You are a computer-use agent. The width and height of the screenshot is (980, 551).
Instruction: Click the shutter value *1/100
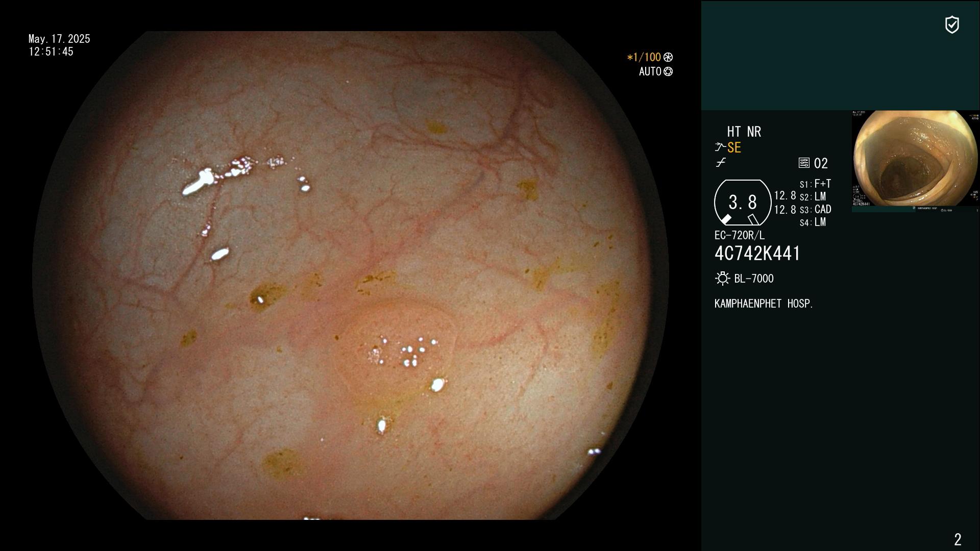click(644, 58)
